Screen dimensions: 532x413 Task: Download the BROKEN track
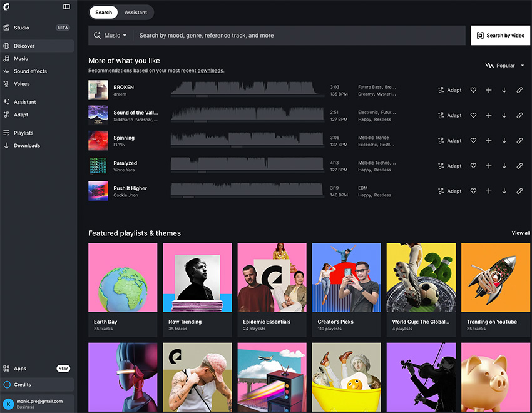pos(504,90)
